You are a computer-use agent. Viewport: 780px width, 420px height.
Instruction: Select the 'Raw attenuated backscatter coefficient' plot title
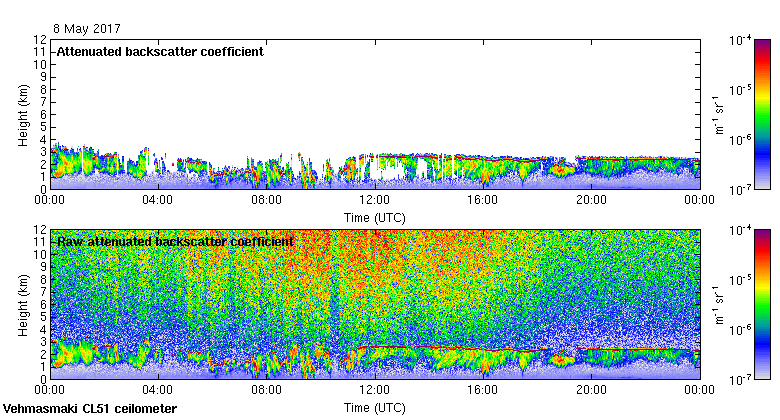click(176, 242)
